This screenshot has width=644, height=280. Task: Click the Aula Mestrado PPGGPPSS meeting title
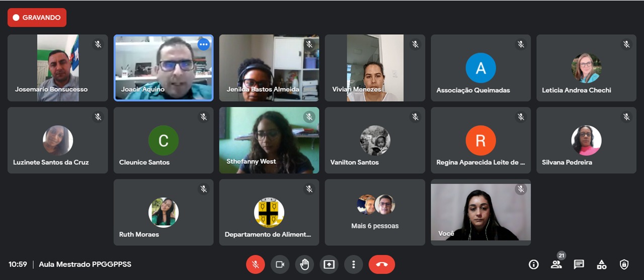coord(85,264)
